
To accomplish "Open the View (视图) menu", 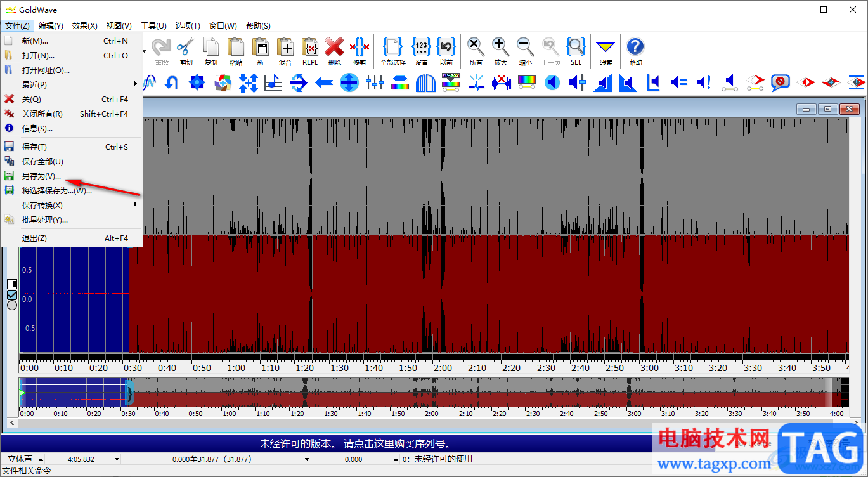I will point(119,26).
